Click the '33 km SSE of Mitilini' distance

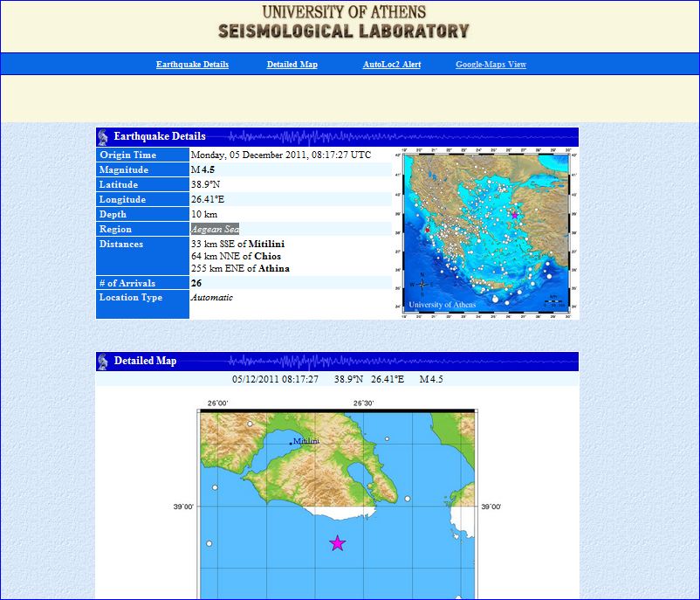237,244
